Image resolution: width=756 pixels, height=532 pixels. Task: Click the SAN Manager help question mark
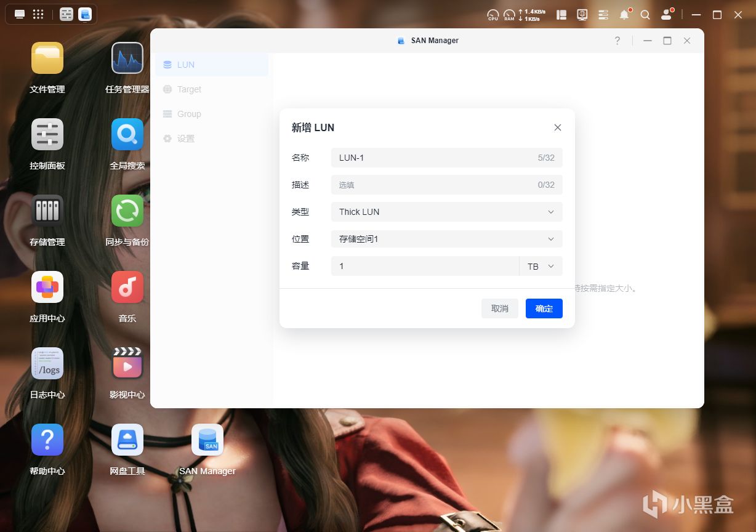click(617, 41)
